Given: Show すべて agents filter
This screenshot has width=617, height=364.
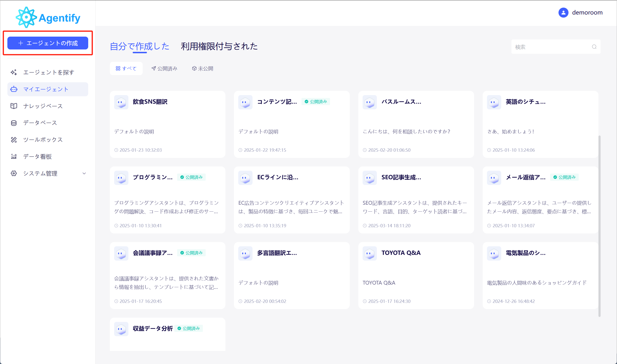Looking at the screenshot, I should point(126,68).
